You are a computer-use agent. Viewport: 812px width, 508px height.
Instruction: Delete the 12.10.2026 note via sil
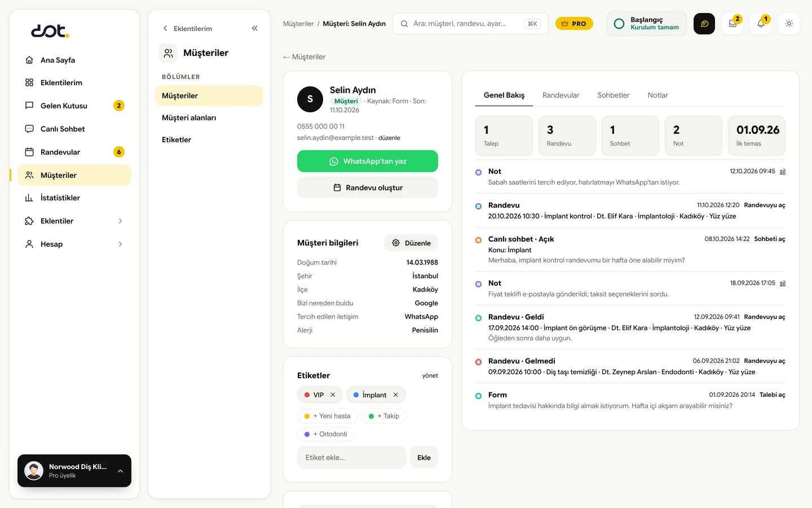coord(783,172)
